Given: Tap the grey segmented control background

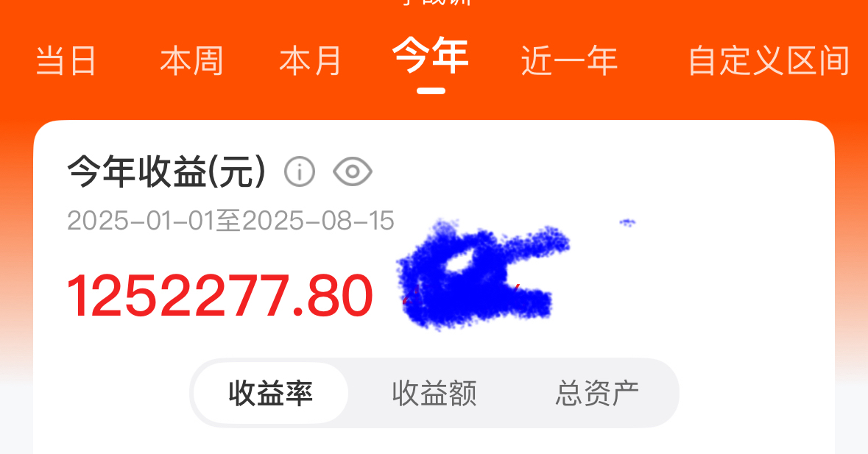Looking at the screenshot, I should [x=434, y=393].
